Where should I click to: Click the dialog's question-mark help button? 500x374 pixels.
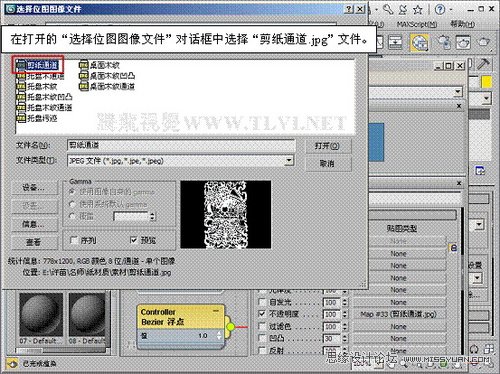[349, 9]
